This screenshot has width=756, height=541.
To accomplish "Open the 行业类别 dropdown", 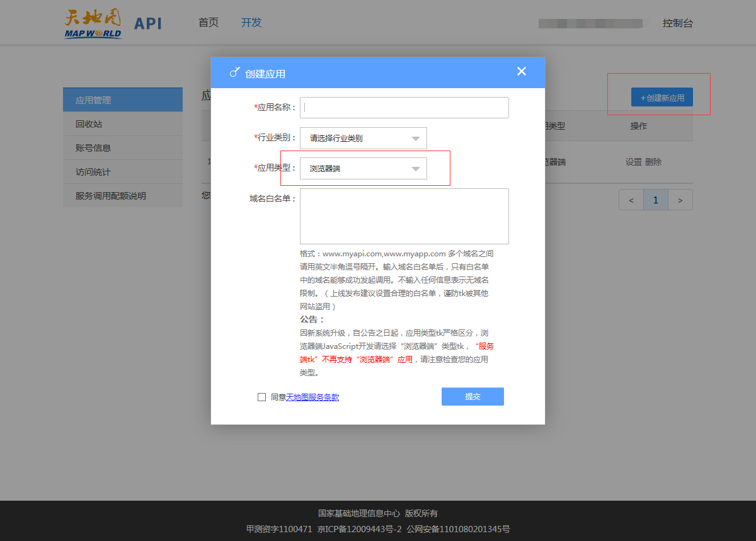I will tap(363, 138).
